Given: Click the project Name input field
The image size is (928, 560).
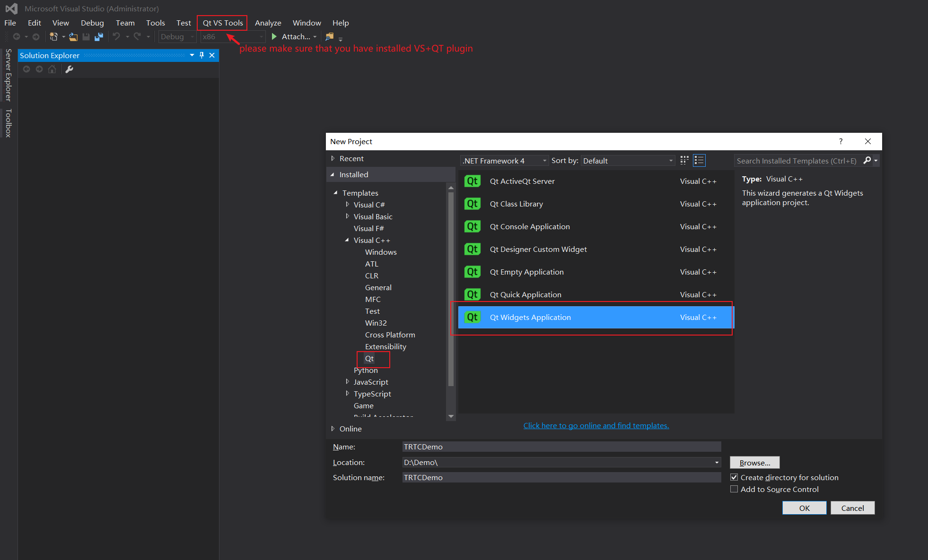Looking at the screenshot, I should tap(561, 447).
